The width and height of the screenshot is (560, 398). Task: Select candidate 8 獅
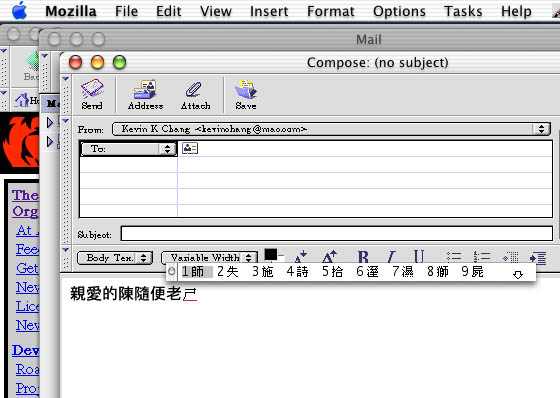438,272
